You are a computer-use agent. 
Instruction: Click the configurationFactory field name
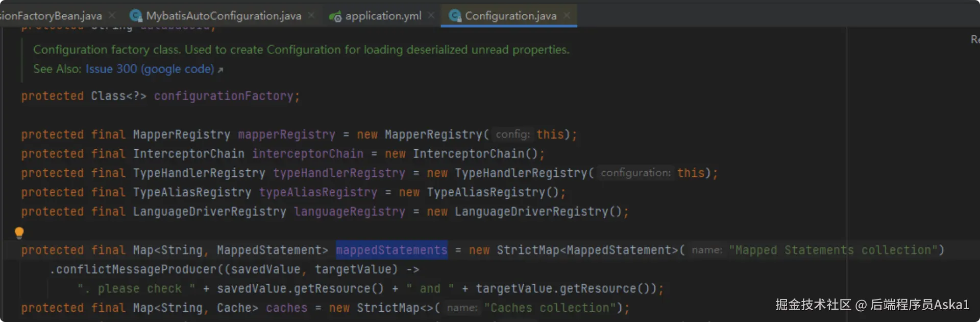pyautogui.click(x=224, y=96)
